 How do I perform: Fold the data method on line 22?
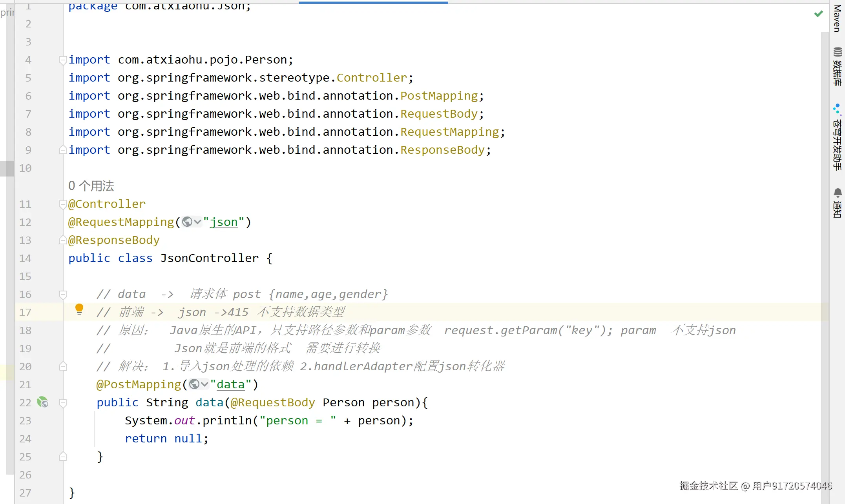coord(63,403)
